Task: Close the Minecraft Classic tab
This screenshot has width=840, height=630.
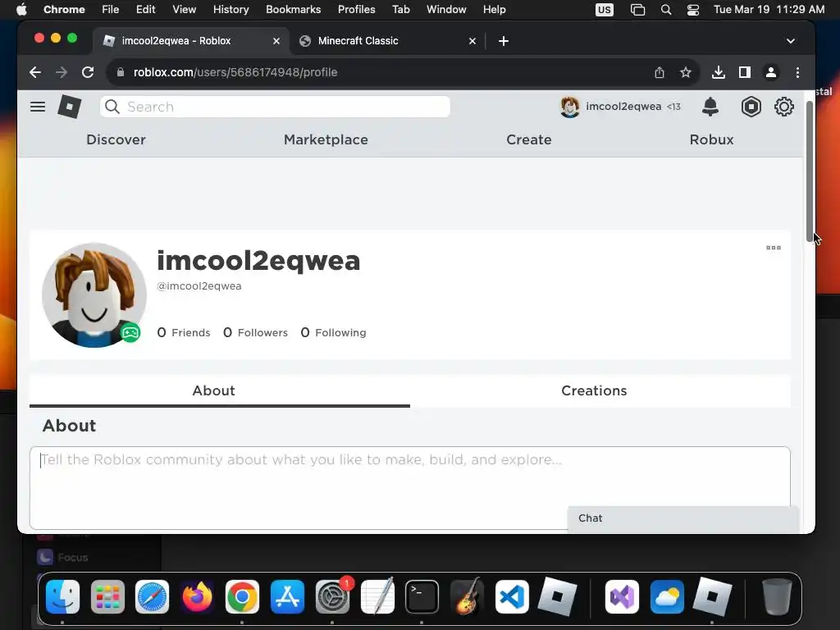Action: click(472, 41)
